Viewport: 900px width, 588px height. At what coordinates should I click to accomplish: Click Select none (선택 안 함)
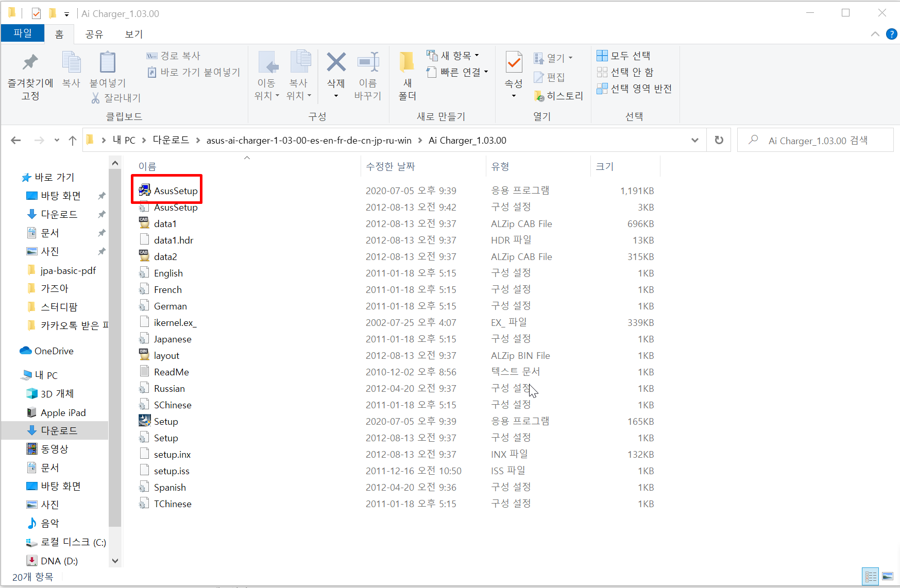point(625,72)
